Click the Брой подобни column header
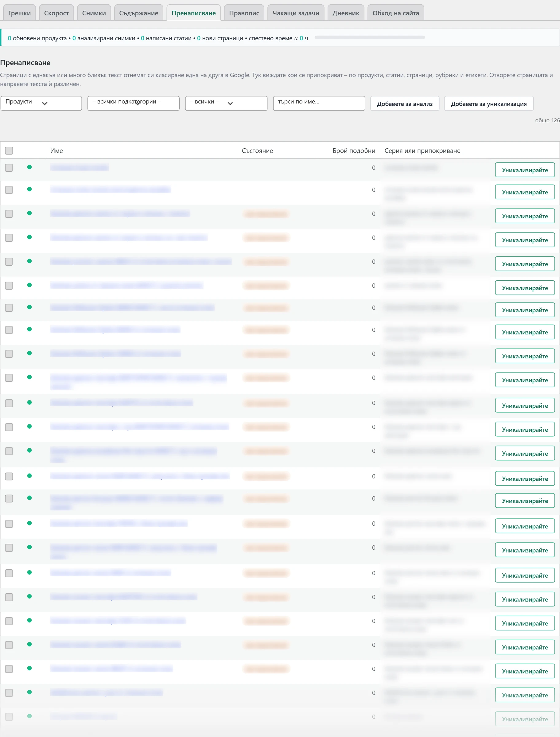This screenshot has width=560, height=737. (354, 151)
